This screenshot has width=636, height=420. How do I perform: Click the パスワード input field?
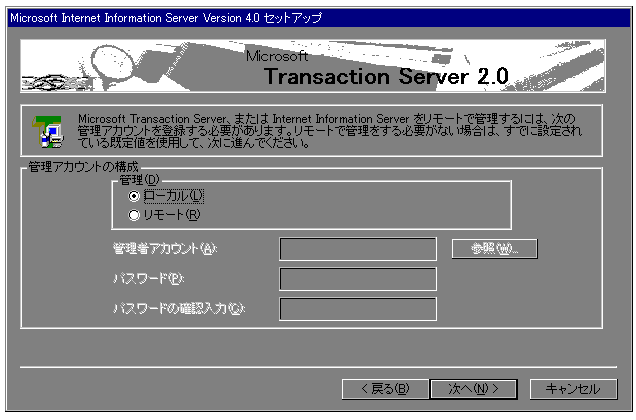[358, 279]
